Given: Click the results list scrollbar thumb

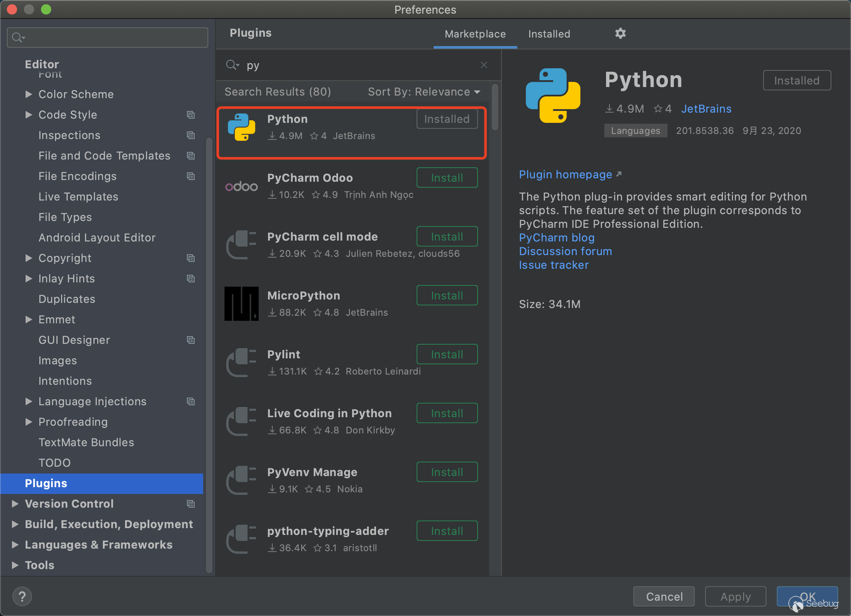Looking at the screenshot, I should coord(495,108).
